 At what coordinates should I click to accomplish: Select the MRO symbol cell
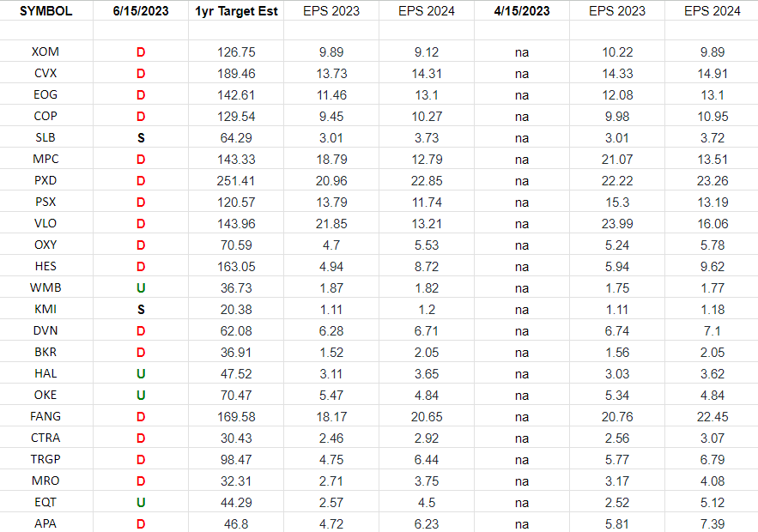[x=45, y=481]
